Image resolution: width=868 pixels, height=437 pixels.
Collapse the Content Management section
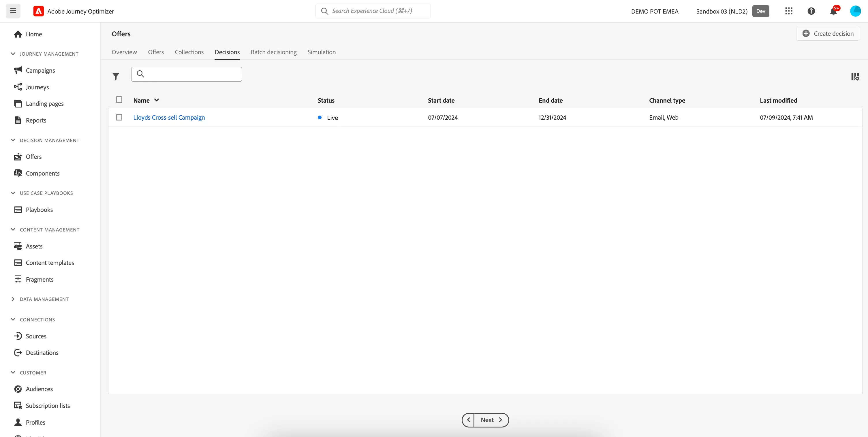pos(13,229)
